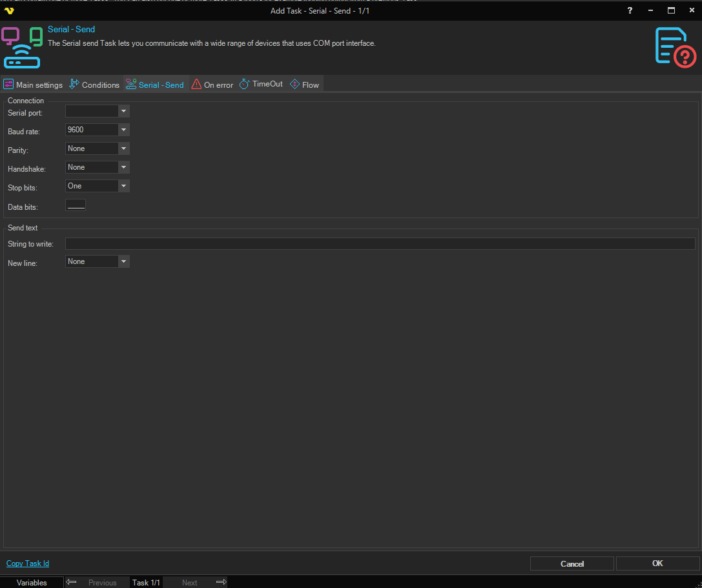Image resolution: width=702 pixels, height=588 pixels.
Task: Switch to the TimeOut tab
Action: coord(261,85)
